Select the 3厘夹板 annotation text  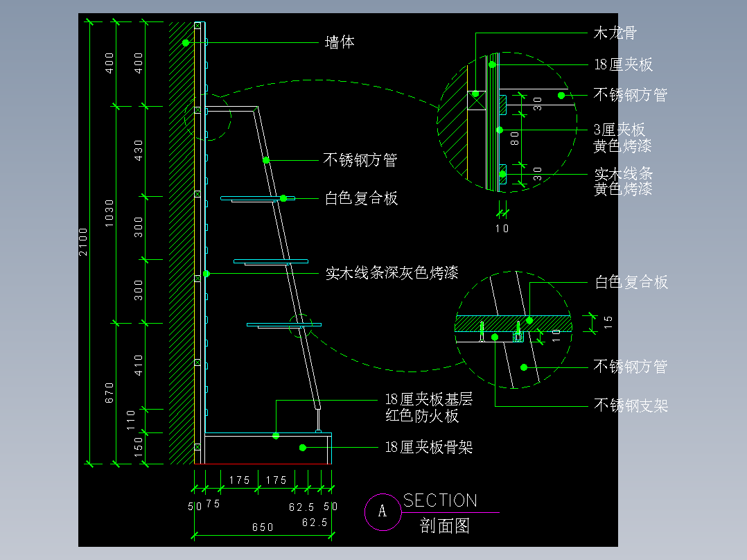click(x=619, y=130)
